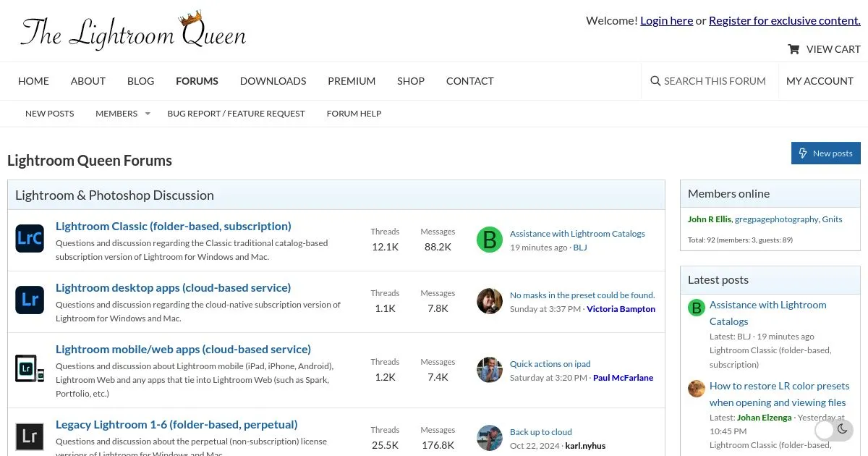Click Johan Elzenga in Latest posts
Viewport: 868px width, 456px height.
pos(764,418)
